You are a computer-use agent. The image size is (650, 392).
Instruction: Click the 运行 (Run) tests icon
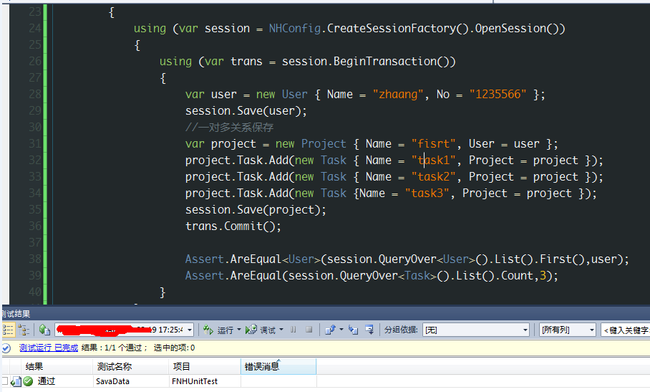coord(209,330)
